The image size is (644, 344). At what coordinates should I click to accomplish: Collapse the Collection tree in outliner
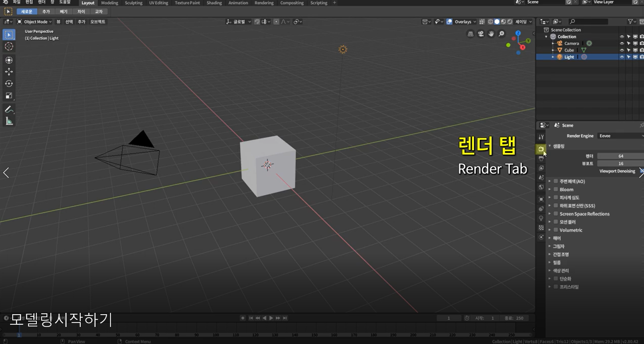click(x=546, y=37)
